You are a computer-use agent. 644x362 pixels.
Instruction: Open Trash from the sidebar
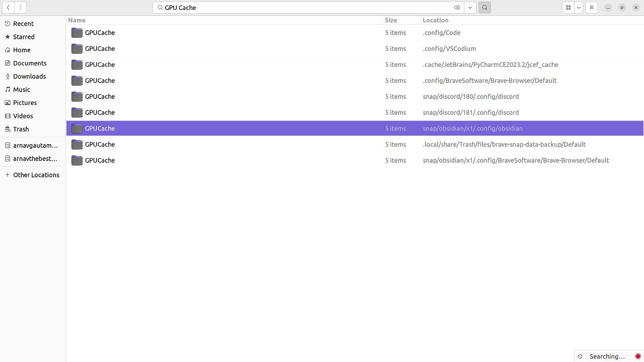point(21,129)
